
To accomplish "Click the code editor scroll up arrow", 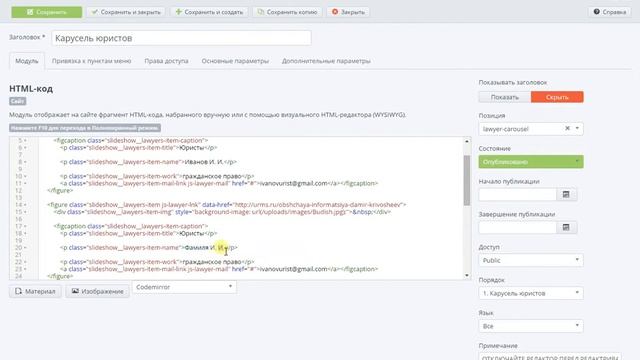I will point(467,141).
